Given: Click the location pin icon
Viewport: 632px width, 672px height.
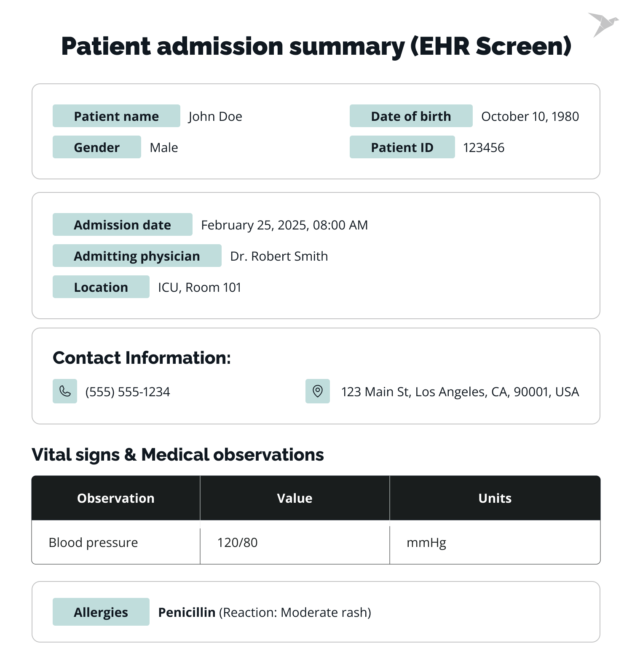Looking at the screenshot, I should [318, 391].
